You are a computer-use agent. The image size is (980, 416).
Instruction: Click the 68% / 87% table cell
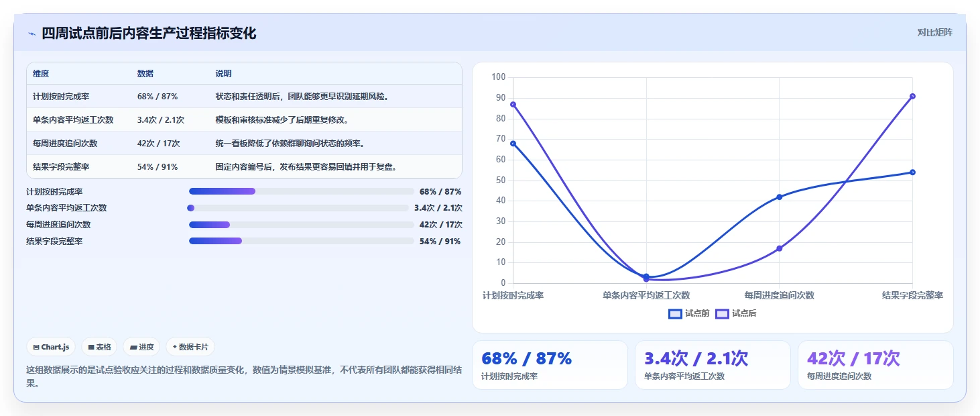click(158, 97)
